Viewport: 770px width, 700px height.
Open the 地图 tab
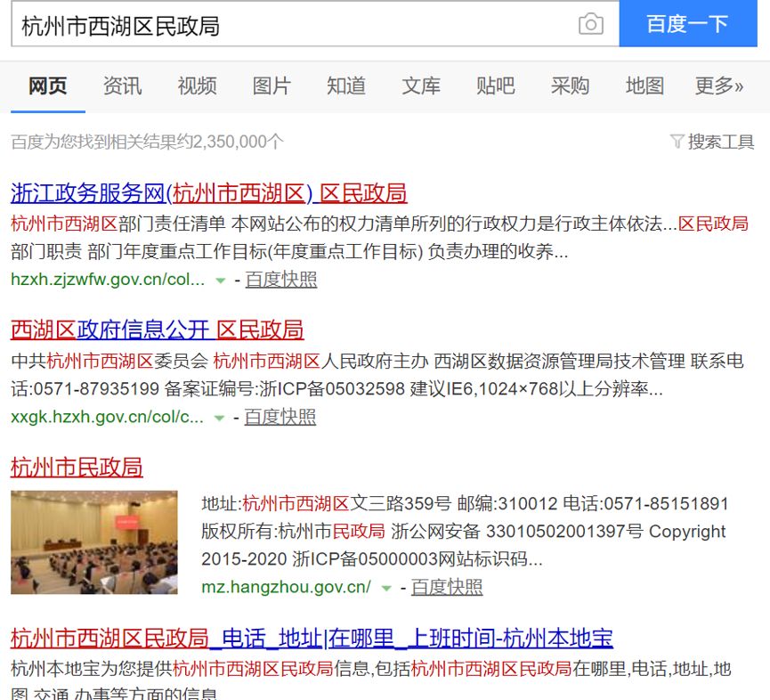[644, 85]
